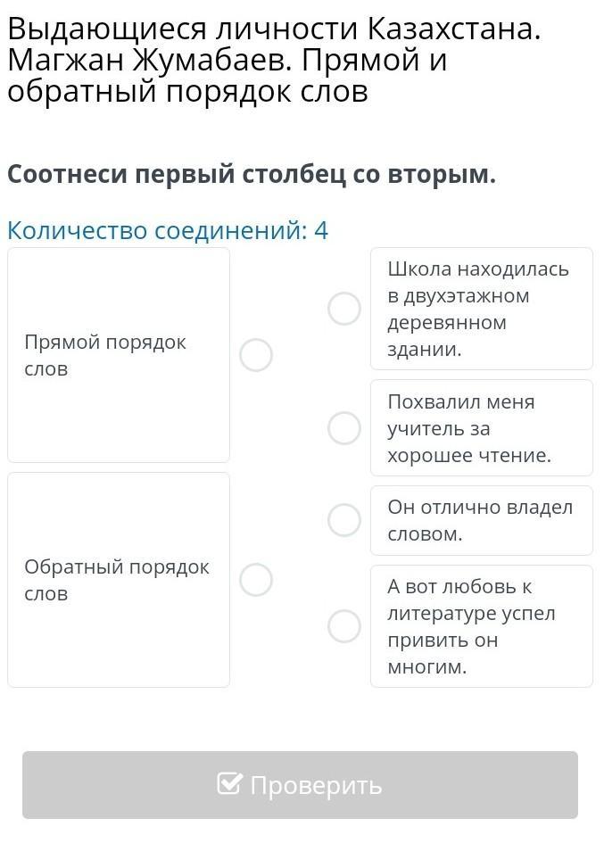Choose the А вот любовь к литературе card
The height and width of the screenshot is (868, 604).
(481, 626)
